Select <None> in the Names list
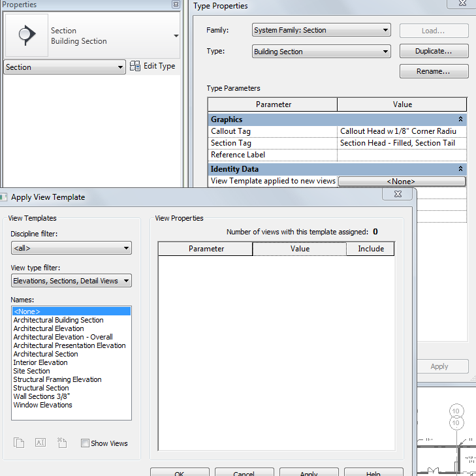Screen dimensions: 476x476 tap(71, 311)
